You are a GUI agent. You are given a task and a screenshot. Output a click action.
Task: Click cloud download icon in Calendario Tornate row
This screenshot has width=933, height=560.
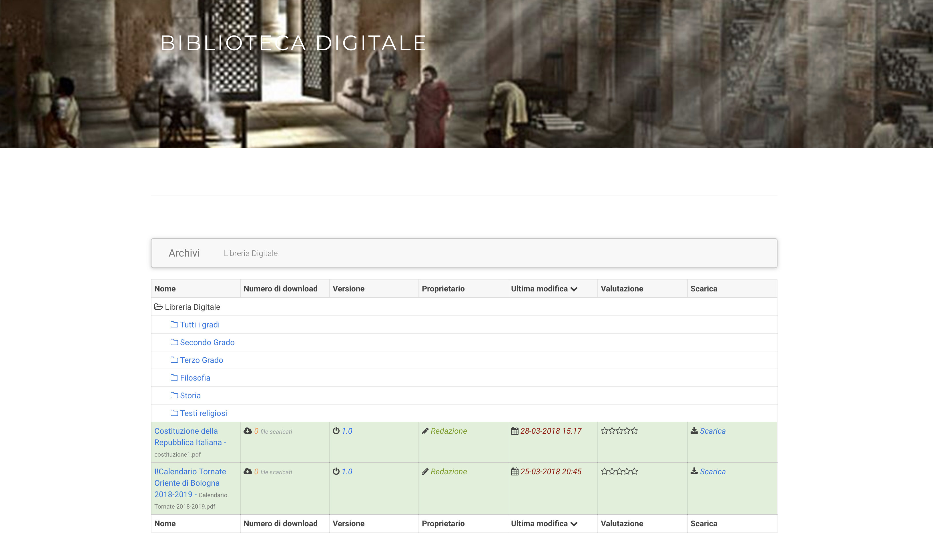coord(248,471)
